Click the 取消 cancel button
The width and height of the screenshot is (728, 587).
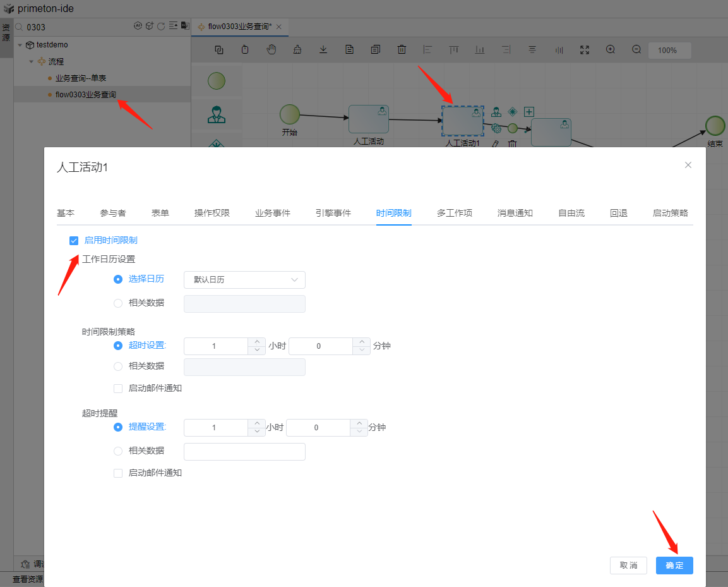tap(628, 566)
